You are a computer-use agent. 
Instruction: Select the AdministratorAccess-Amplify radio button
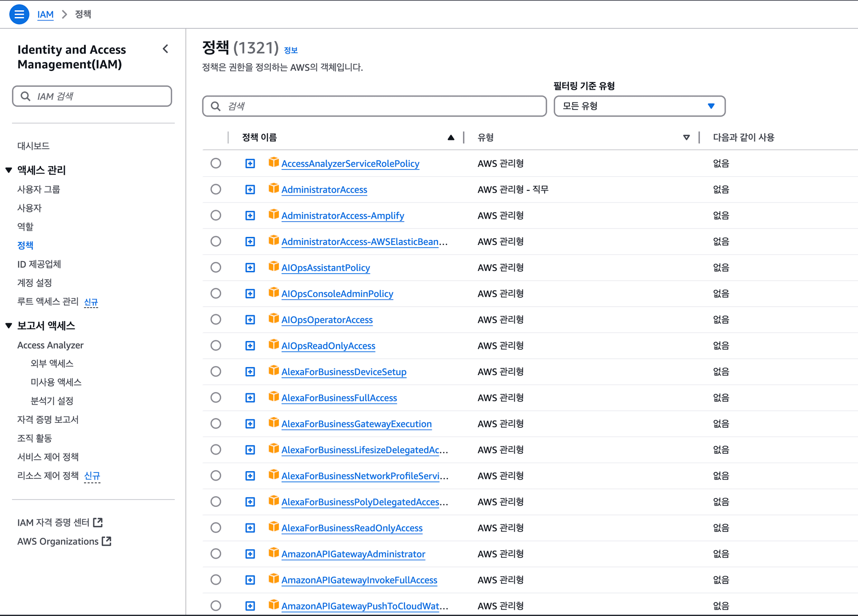216,215
